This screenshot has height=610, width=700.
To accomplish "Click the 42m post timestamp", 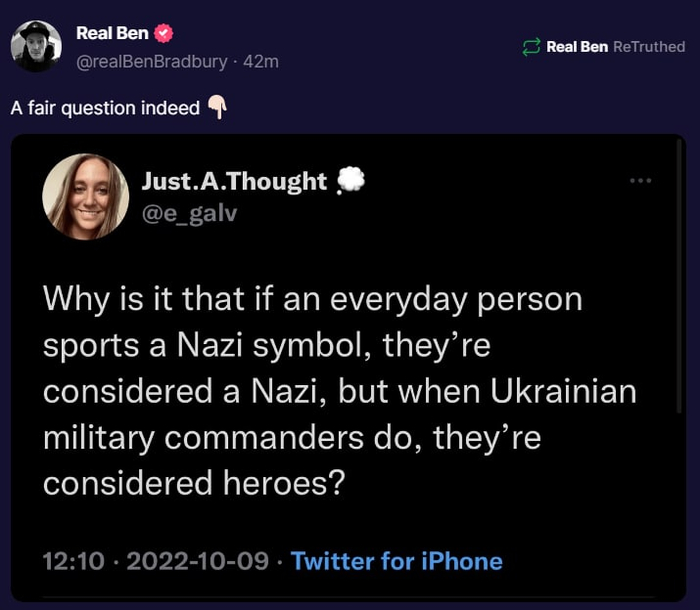I will 261,61.
